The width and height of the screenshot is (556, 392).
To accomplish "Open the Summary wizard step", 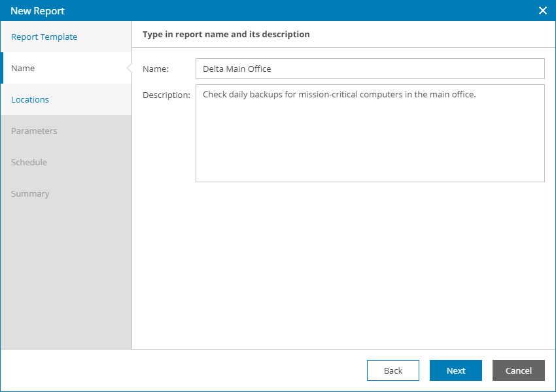I will click(x=30, y=194).
